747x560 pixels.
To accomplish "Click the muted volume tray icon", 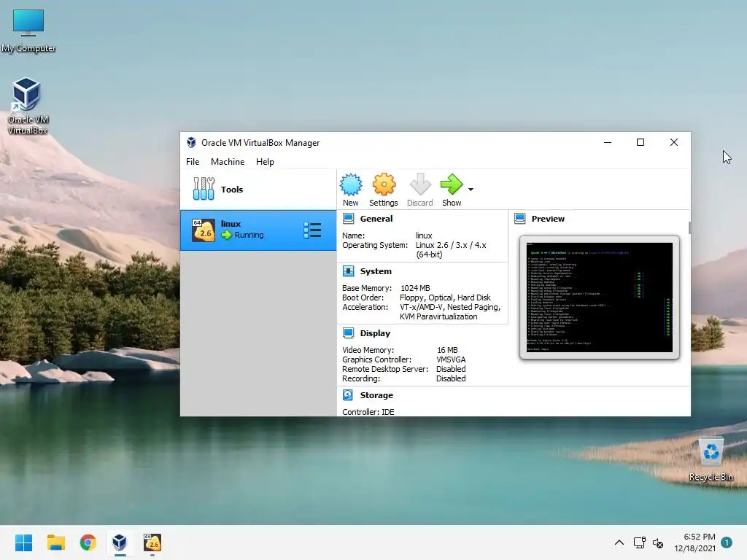I will coord(658,542).
